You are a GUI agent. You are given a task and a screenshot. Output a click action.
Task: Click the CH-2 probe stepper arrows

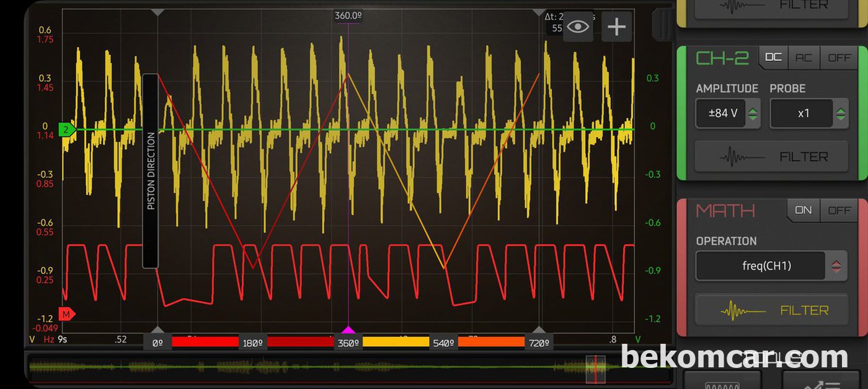pos(841,114)
